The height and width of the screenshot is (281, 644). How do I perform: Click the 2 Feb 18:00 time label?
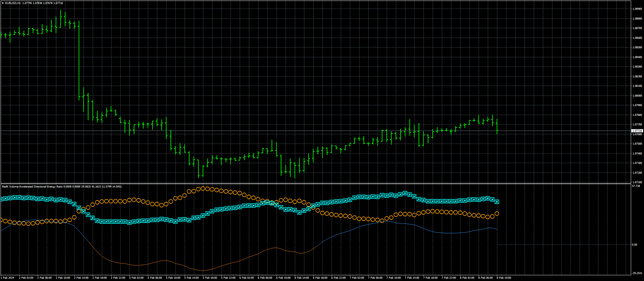click(100, 278)
